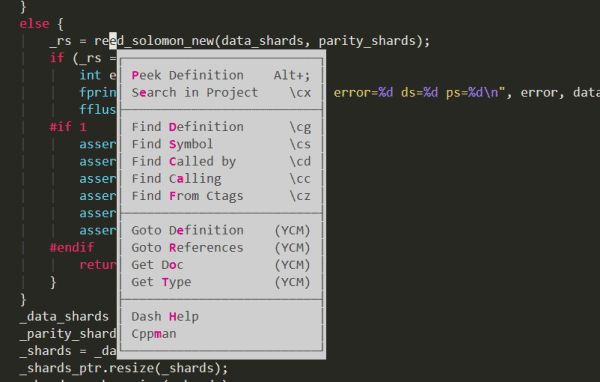
Task: Click parity_shards argument in function call
Action: tap(367, 41)
